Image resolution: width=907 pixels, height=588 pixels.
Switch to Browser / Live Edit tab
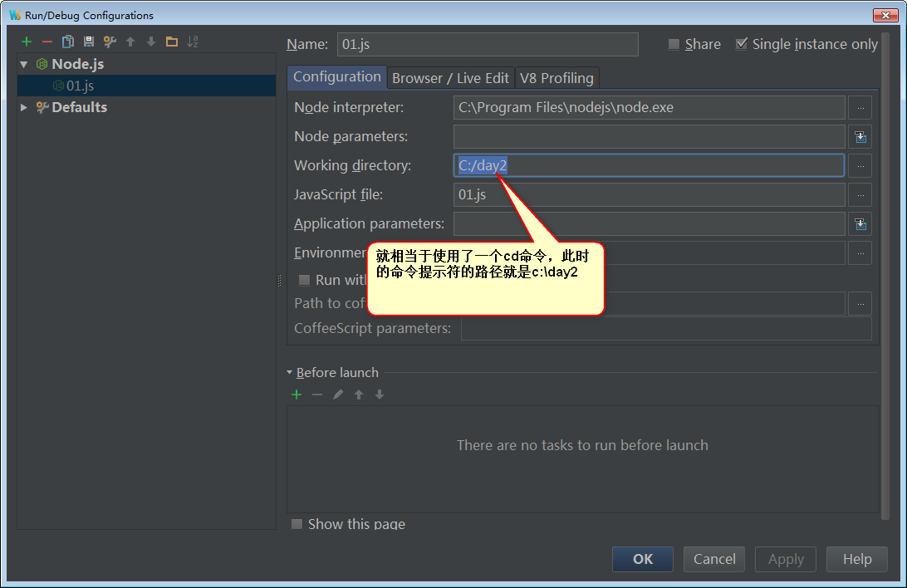coord(451,78)
